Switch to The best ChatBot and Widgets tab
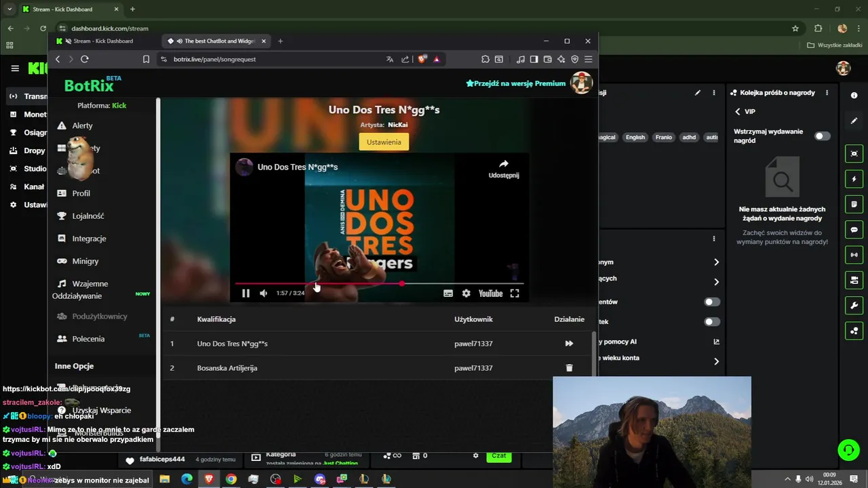The image size is (868, 488). tap(217, 41)
